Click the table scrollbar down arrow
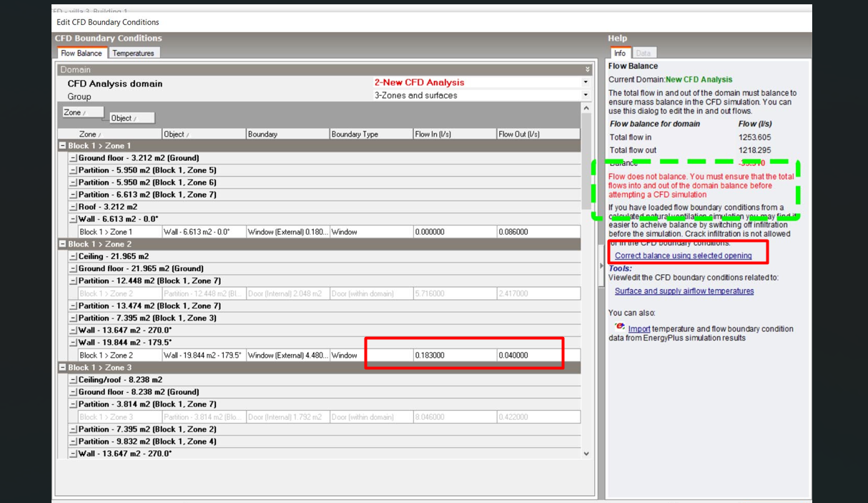The height and width of the screenshot is (503, 868). (x=586, y=454)
